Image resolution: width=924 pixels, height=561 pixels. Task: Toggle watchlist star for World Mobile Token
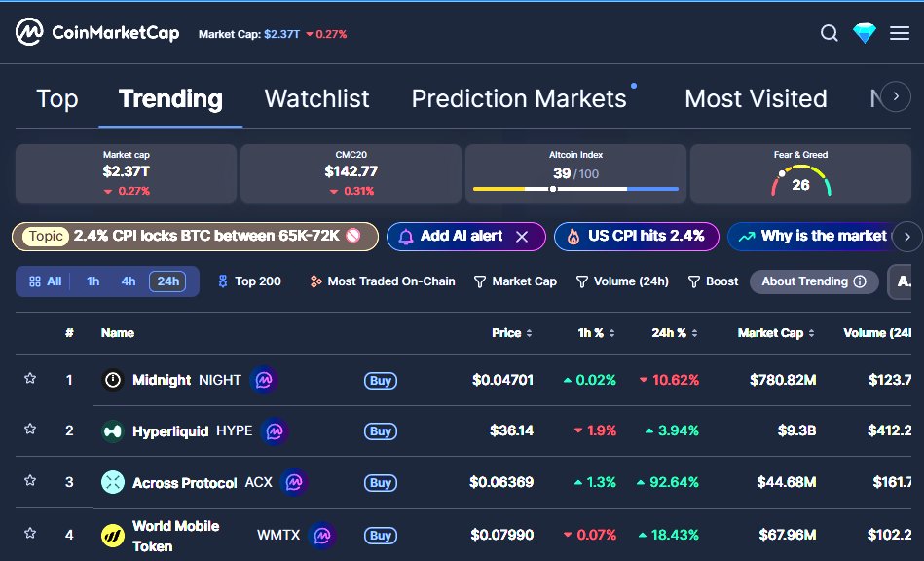tap(30, 534)
